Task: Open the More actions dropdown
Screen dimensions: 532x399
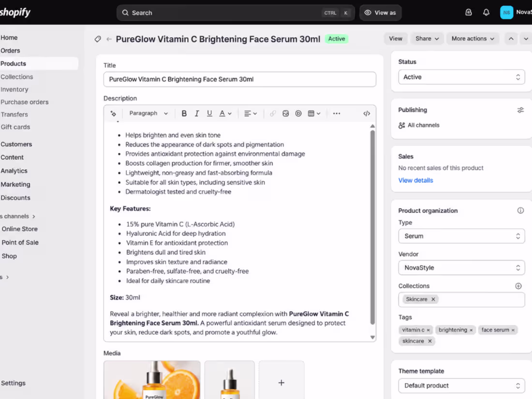Action: click(x=473, y=39)
